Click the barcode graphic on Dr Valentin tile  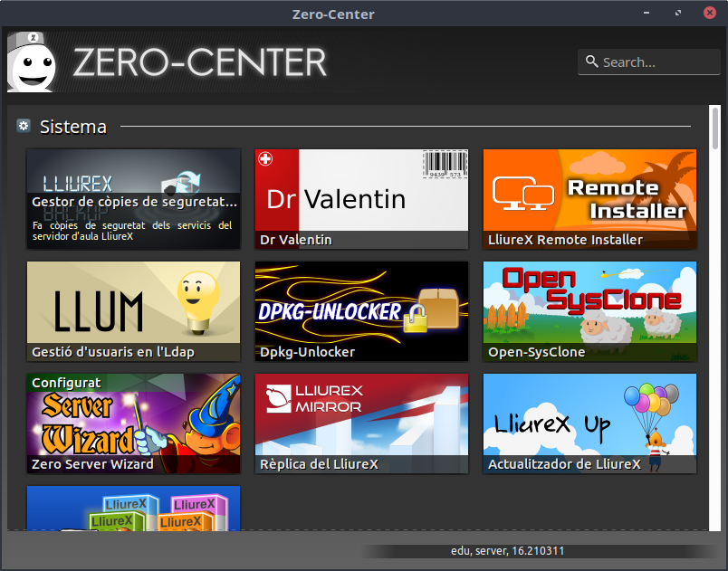[x=445, y=164]
